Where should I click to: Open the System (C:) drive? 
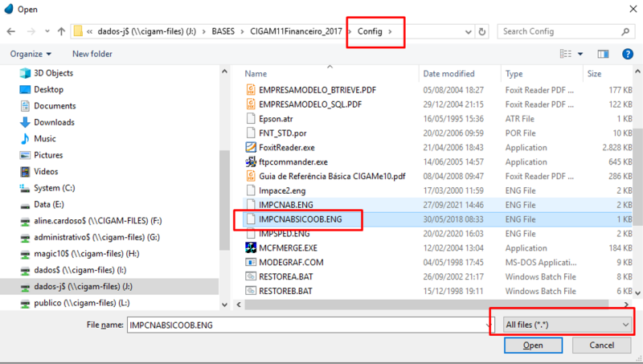54,188
